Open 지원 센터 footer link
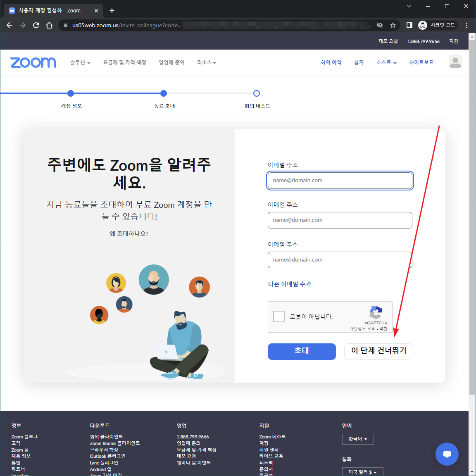 point(269,450)
